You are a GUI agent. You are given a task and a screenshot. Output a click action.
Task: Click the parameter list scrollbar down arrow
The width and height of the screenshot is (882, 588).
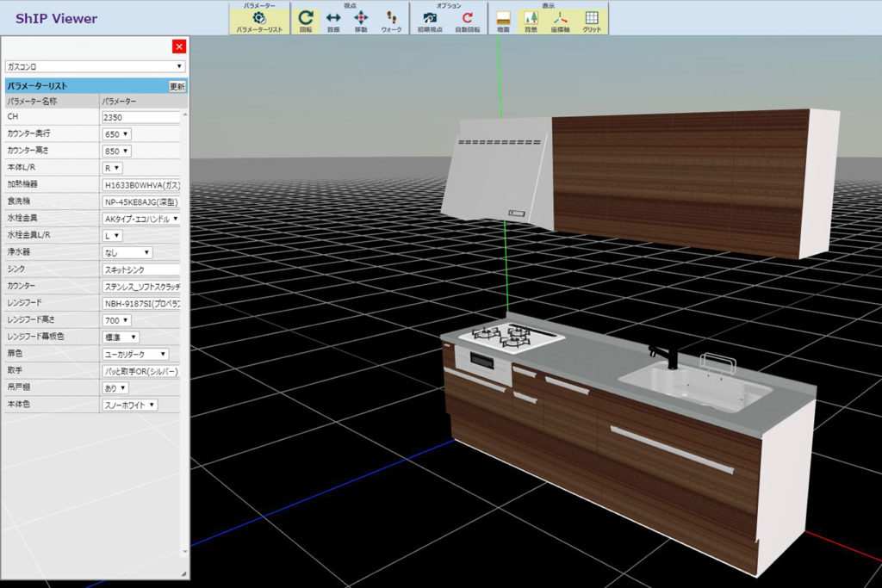[x=185, y=552]
